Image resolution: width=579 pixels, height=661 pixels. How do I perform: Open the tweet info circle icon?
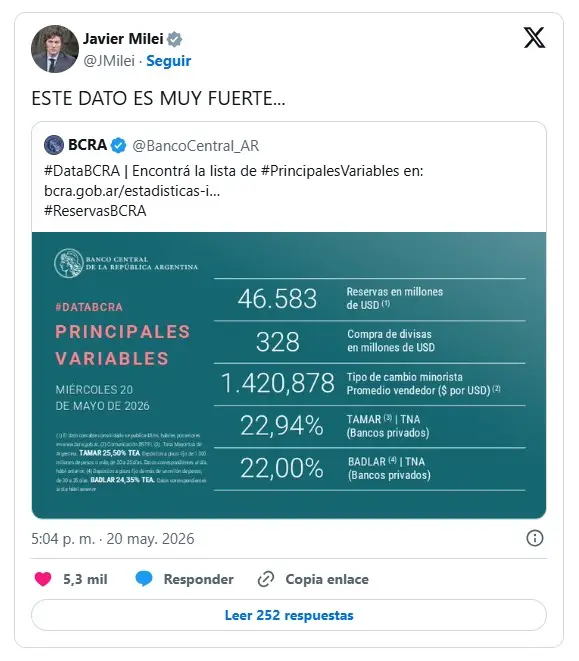click(x=535, y=538)
